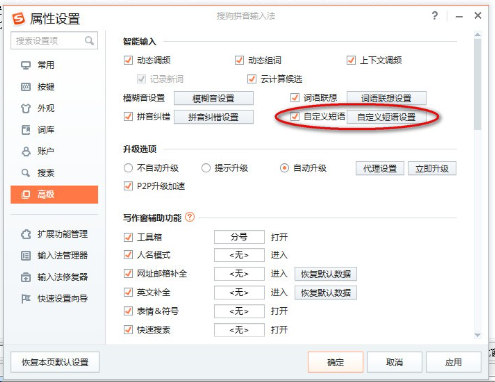This screenshot has width=495, height=382.
Task: Select 自动升级 radio option
Action: click(284, 168)
